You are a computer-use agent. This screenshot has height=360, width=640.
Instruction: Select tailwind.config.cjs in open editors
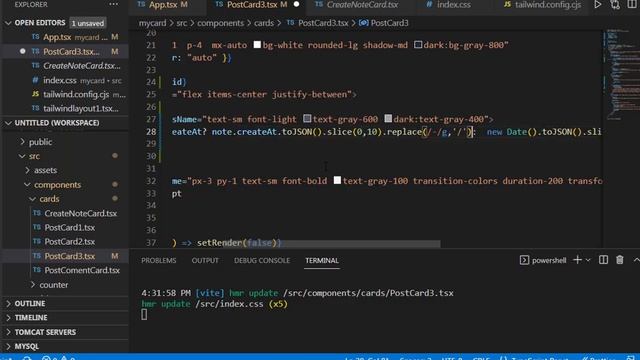coord(76,94)
